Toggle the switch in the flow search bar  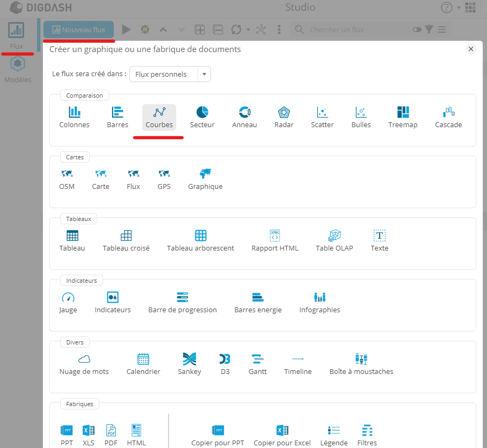pyautogui.click(x=417, y=30)
